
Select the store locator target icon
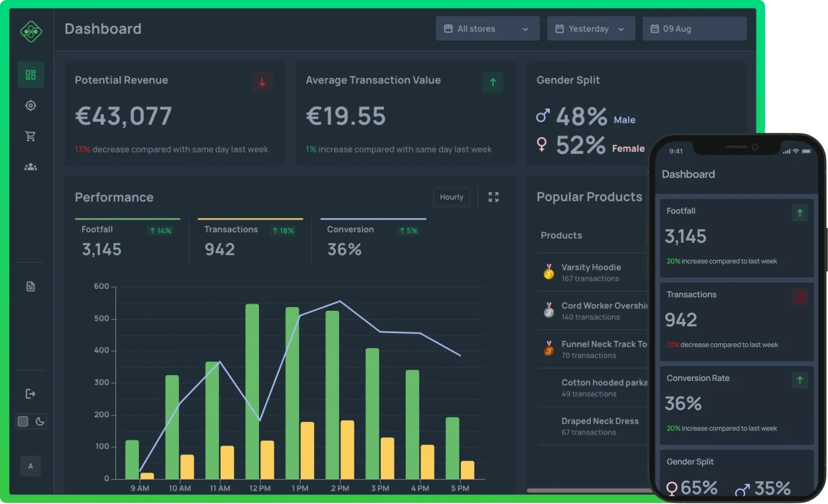31,105
